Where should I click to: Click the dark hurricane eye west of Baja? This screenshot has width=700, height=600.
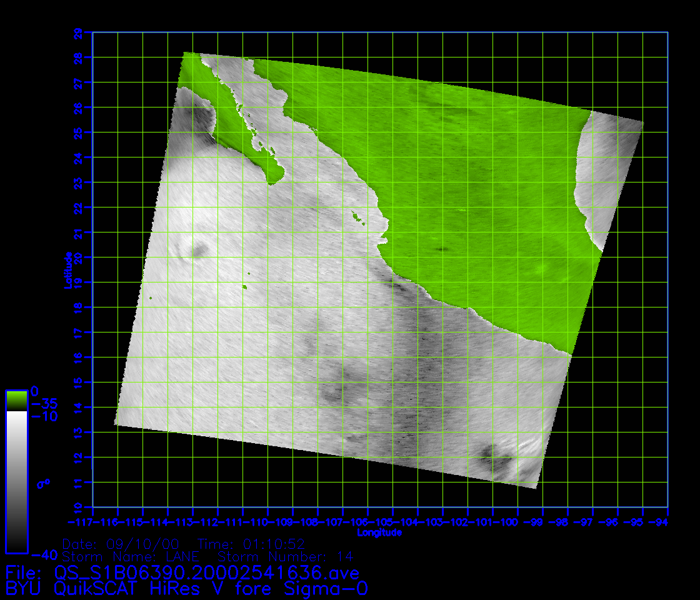click(x=200, y=251)
